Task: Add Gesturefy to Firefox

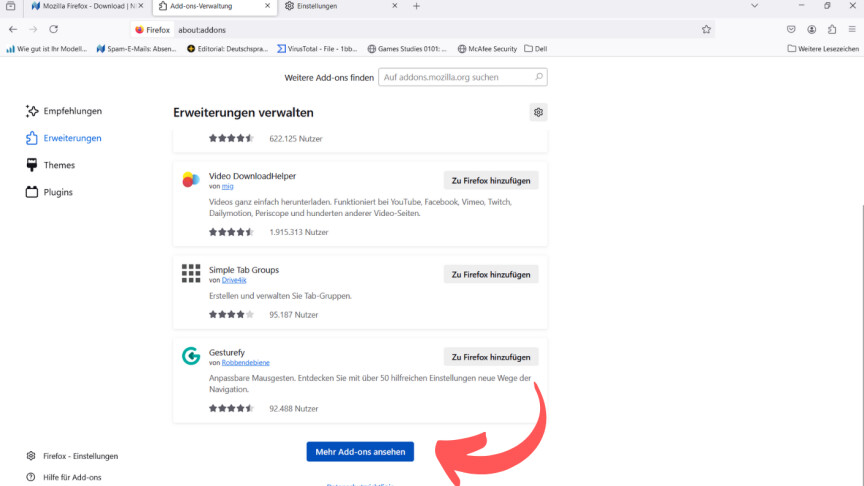Action: click(491, 357)
